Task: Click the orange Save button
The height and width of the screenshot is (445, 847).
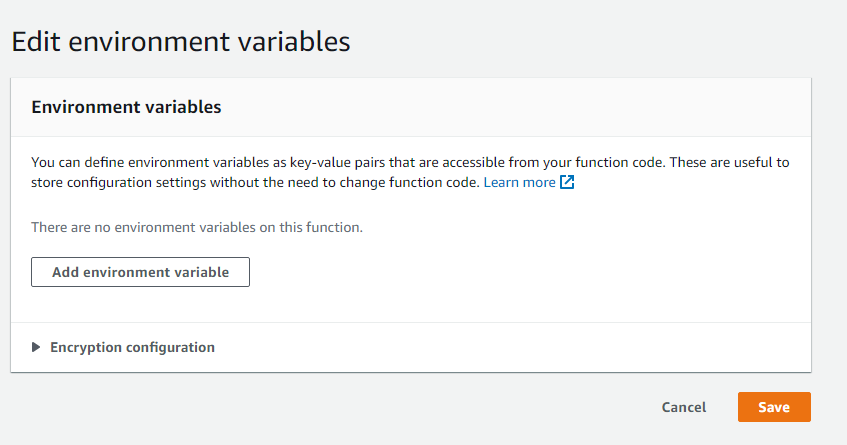Action: [774, 407]
